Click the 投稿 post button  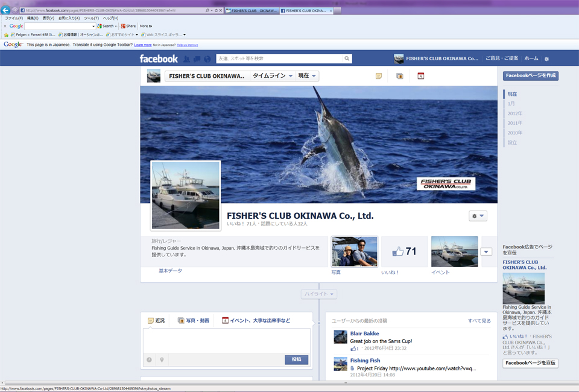pos(296,360)
